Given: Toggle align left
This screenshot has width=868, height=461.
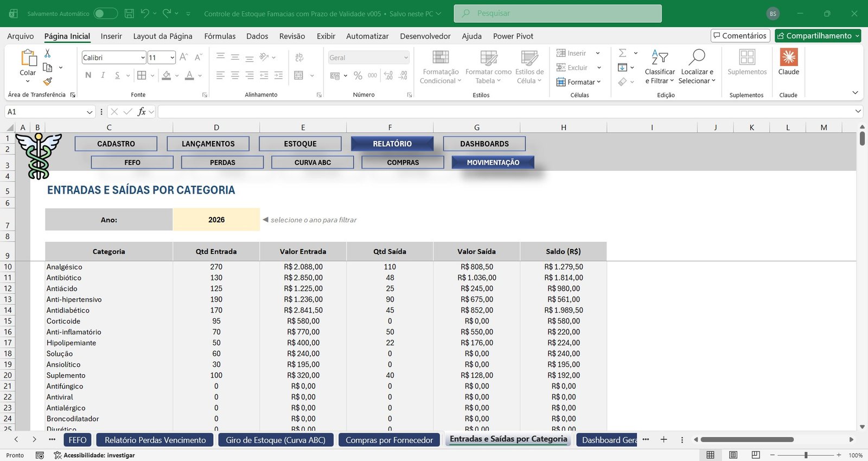Looking at the screenshot, I should (x=220, y=75).
